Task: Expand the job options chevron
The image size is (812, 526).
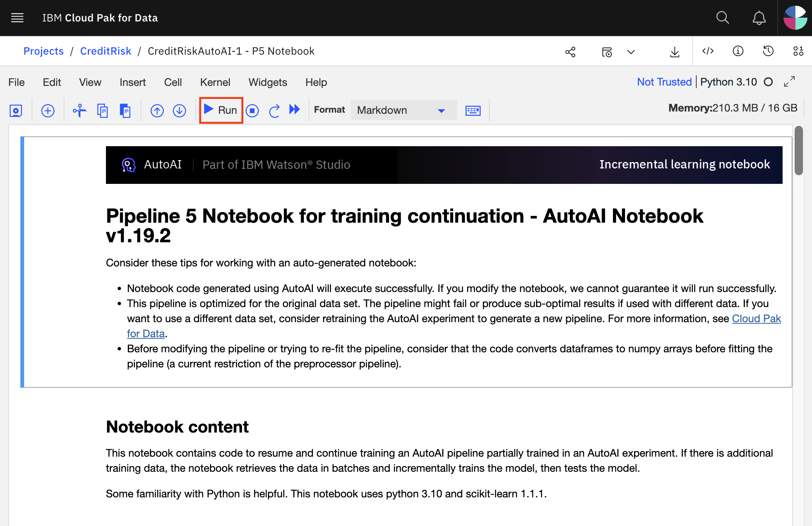Action: pyautogui.click(x=631, y=52)
